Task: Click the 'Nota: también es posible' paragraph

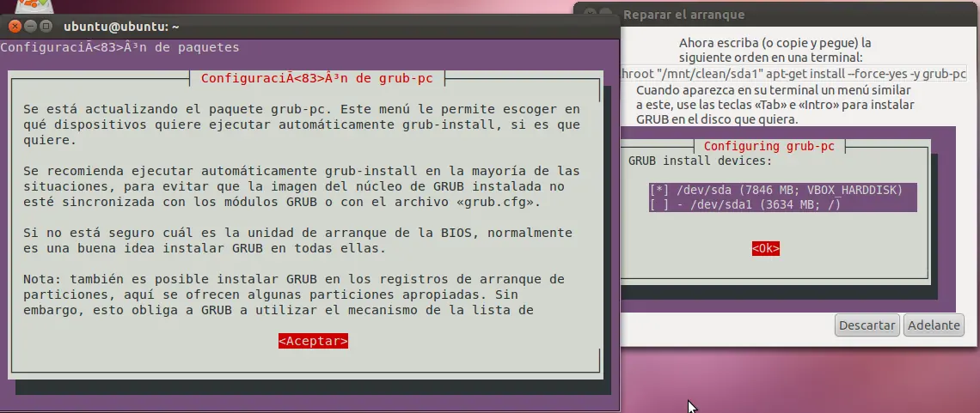Action: [x=294, y=294]
